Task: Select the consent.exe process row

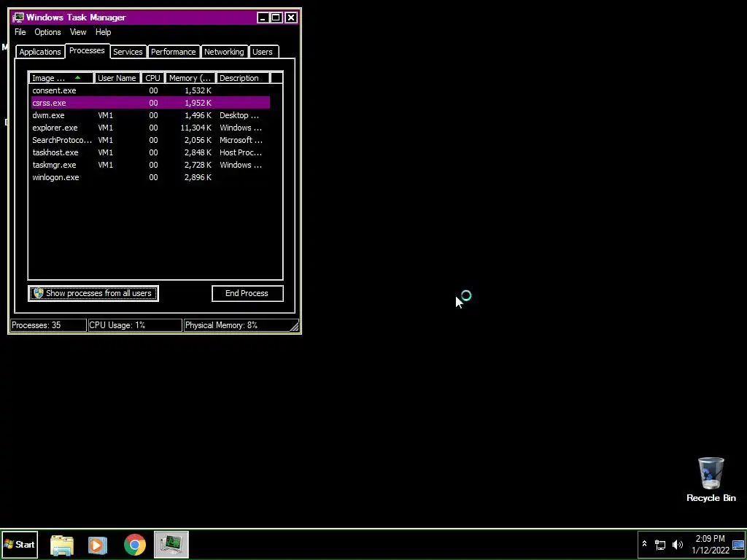Action: click(x=150, y=90)
